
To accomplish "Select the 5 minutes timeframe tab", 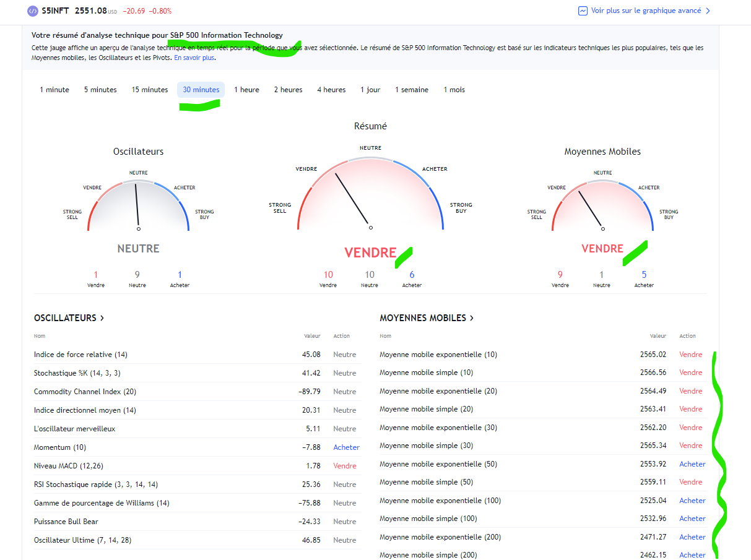I will 100,90.
